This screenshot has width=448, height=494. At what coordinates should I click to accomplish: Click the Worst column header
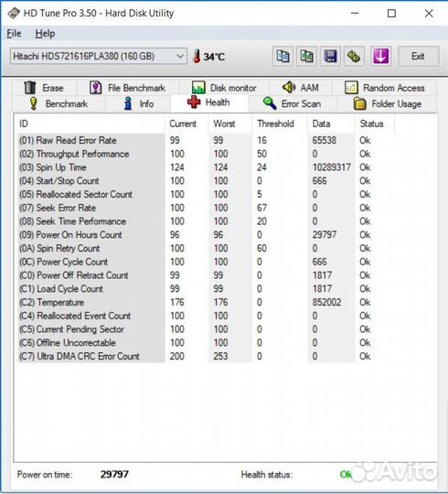(230, 123)
